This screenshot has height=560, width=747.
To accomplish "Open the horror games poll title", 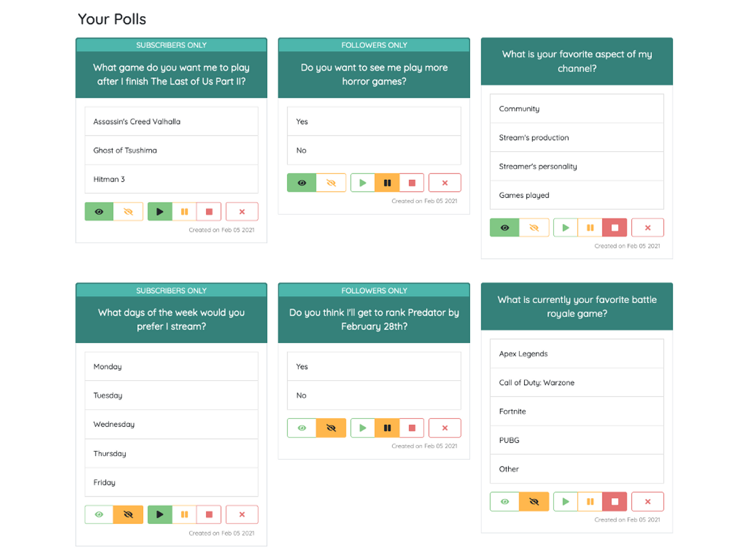I will pyautogui.click(x=374, y=75).
